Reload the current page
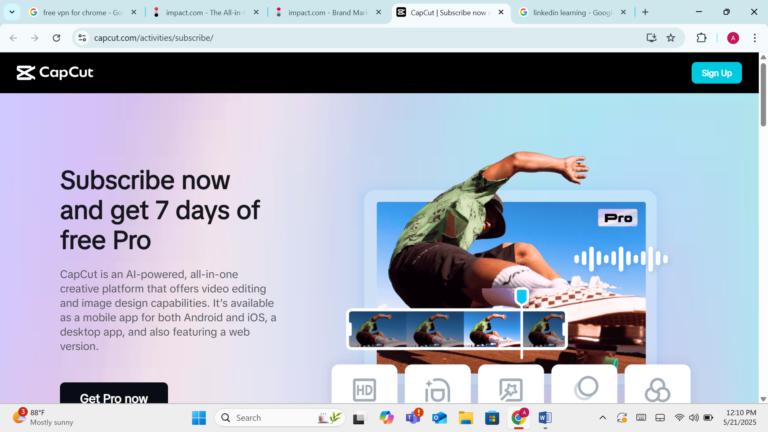 point(56,38)
